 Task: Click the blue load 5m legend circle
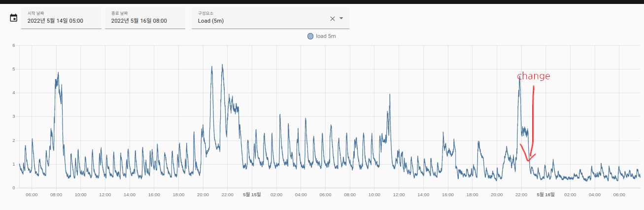click(x=310, y=36)
